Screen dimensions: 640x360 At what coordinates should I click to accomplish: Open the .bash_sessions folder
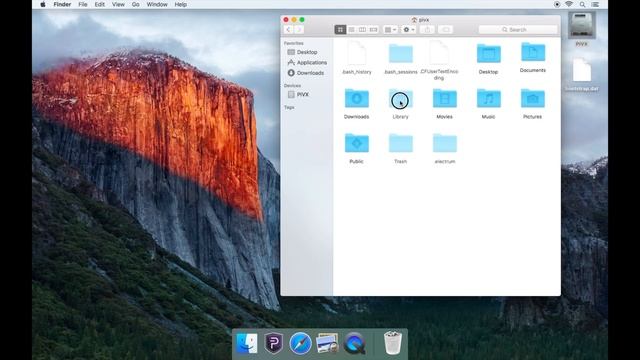click(x=400, y=53)
